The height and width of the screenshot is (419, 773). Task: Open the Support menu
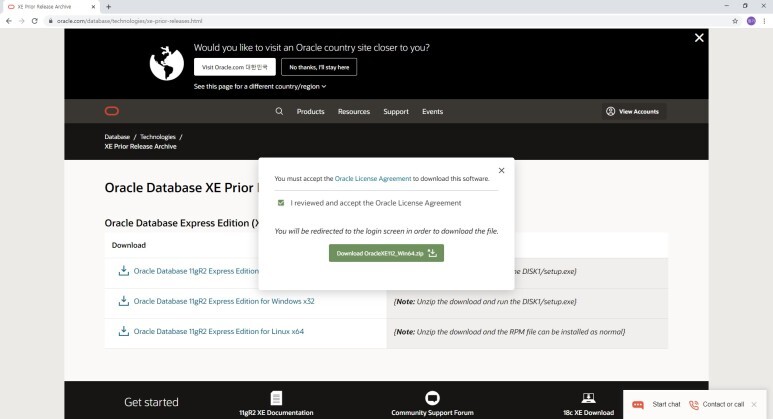pyautogui.click(x=396, y=111)
